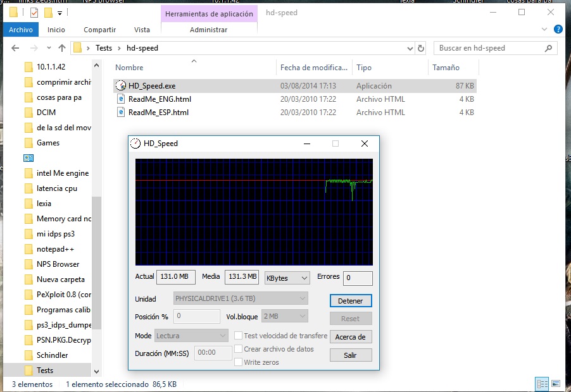Select the 10.1.1.42 folder in sidebar
Screen dimensions: 571x392
(x=51, y=67)
